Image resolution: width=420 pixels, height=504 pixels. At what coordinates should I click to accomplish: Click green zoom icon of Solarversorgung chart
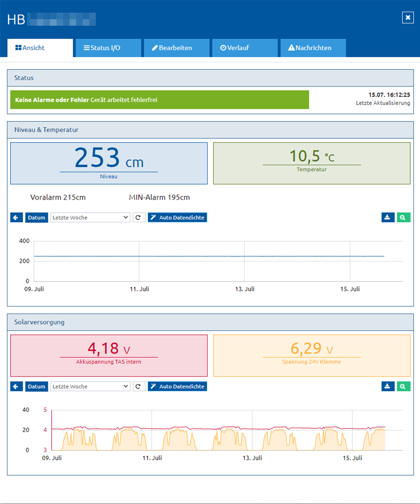[x=404, y=386]
